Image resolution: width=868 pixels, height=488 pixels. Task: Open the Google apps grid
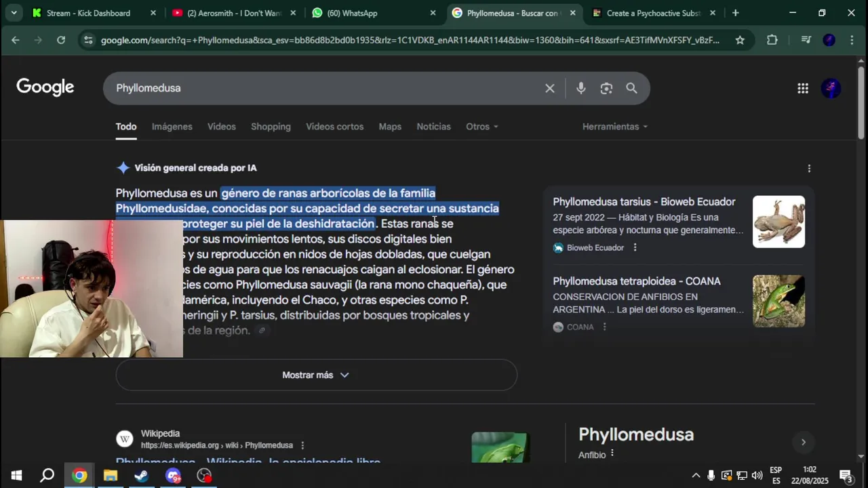[x=803, y=88]
